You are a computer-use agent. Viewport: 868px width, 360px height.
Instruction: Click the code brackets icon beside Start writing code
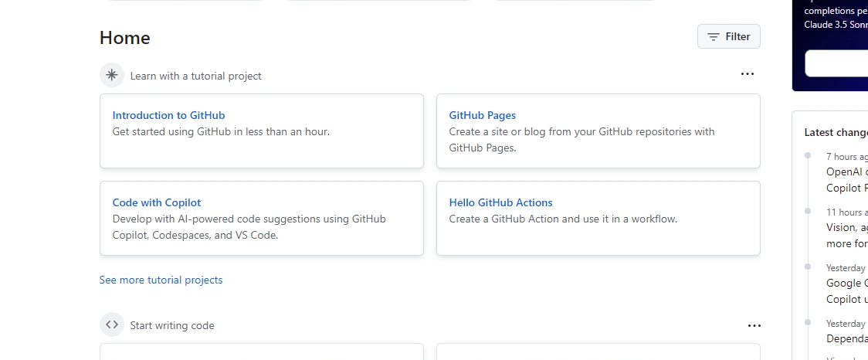click(112, 324)
